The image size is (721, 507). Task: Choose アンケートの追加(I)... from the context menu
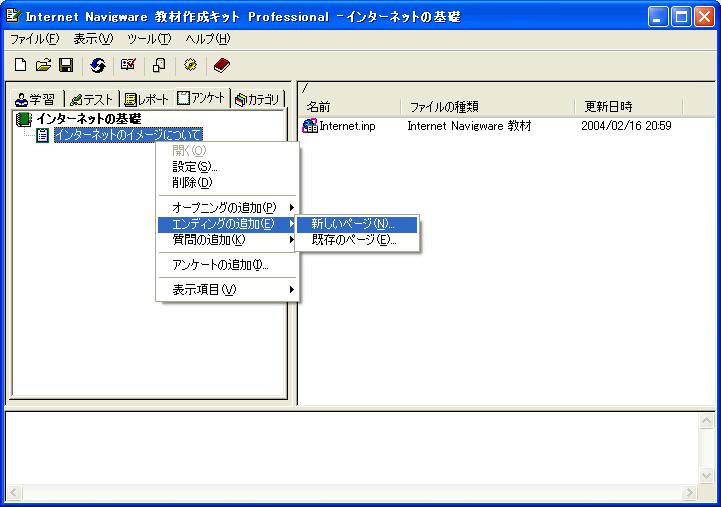point(228,265)
